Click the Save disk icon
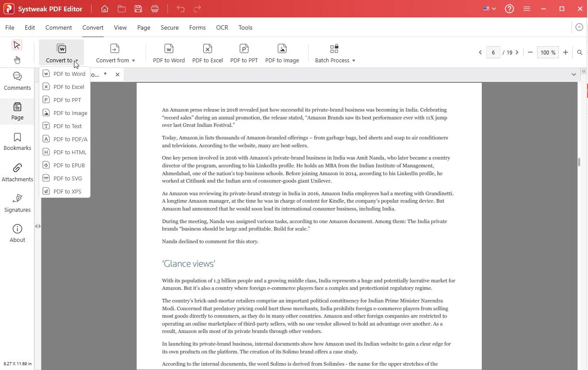The height and width of the screenshot is (370, 588). point(138,9)
